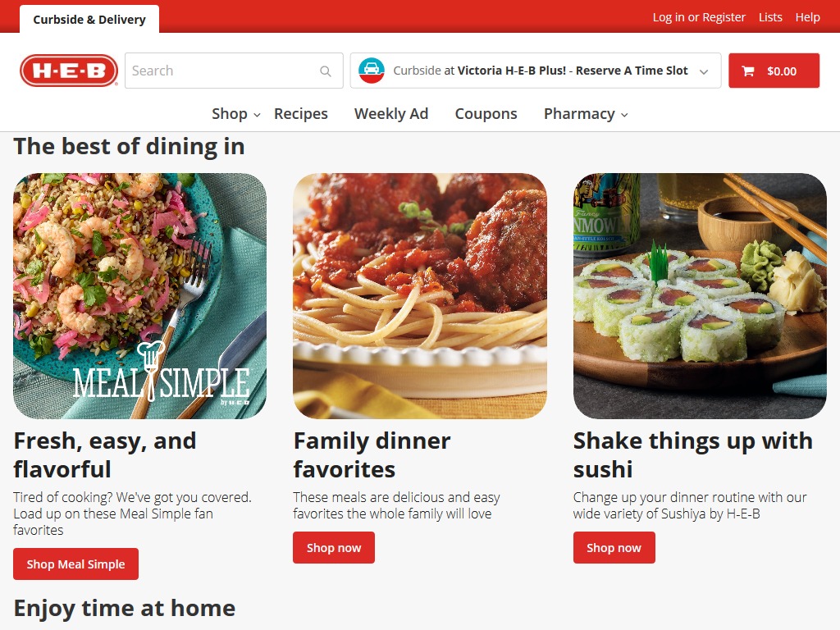Go to the Weekly Ad page
Viewport: 840px width, 630px height.
[x=391, y=113]
